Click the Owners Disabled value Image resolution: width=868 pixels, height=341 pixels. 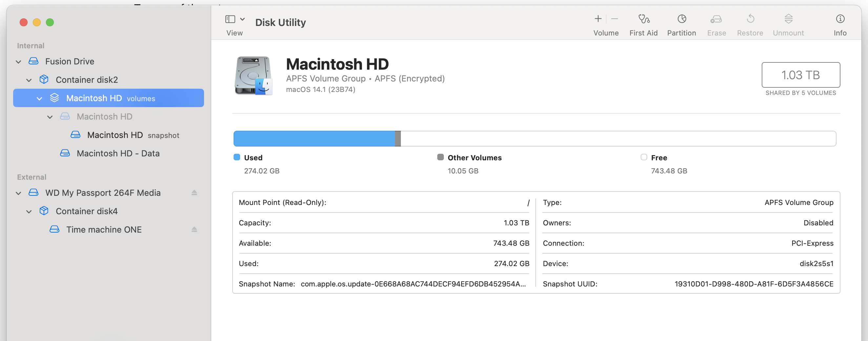818,223
